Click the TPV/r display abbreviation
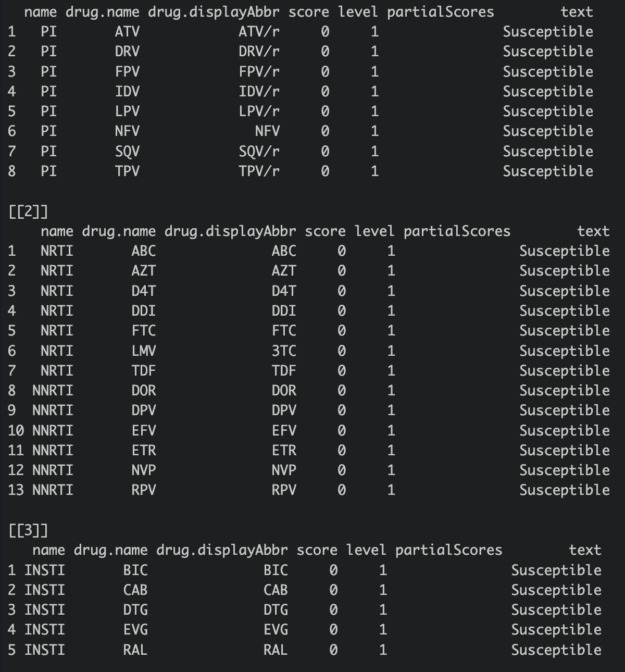 click(x=259, y=171)
